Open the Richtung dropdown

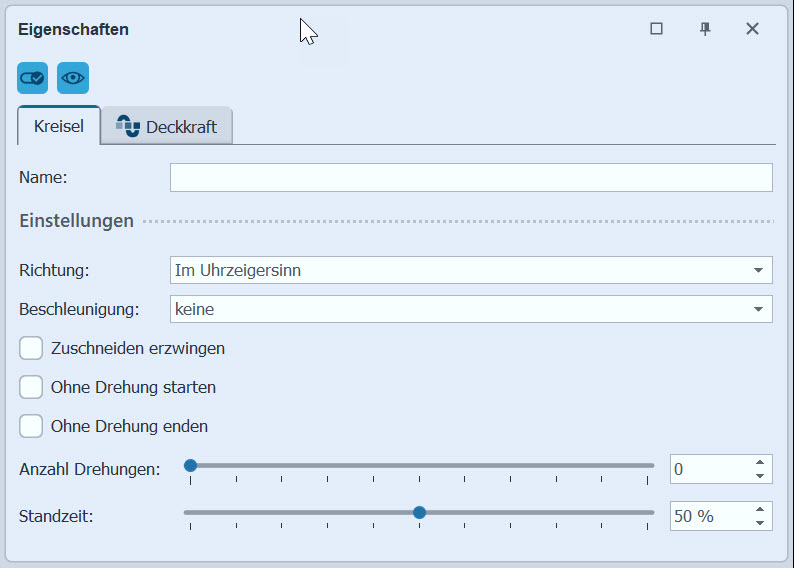(470, 270)
